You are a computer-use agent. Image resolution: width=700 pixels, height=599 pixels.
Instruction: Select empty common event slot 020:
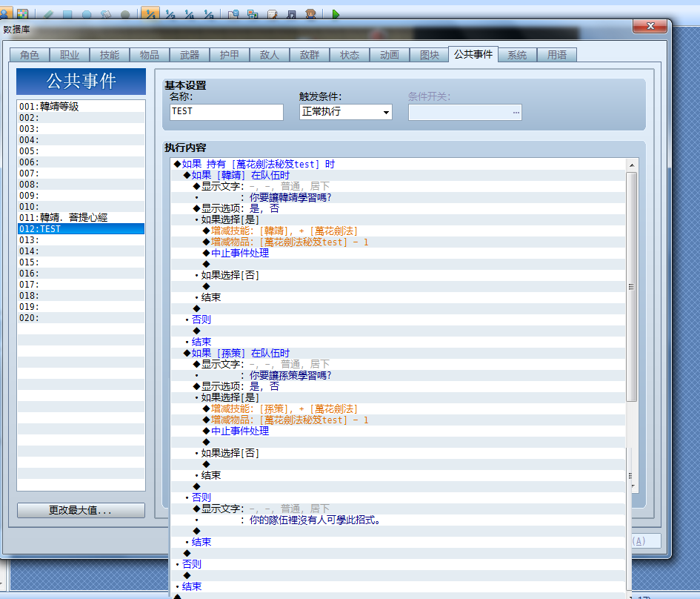81,317
